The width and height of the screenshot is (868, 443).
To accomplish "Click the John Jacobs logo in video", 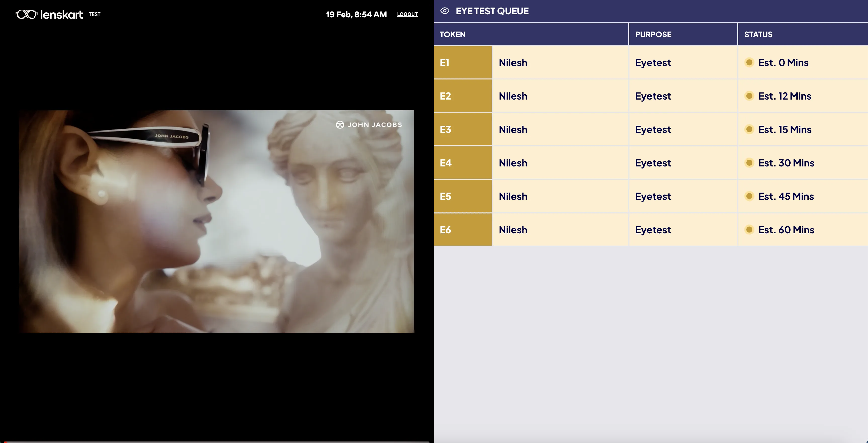I will tap(369, 125).
